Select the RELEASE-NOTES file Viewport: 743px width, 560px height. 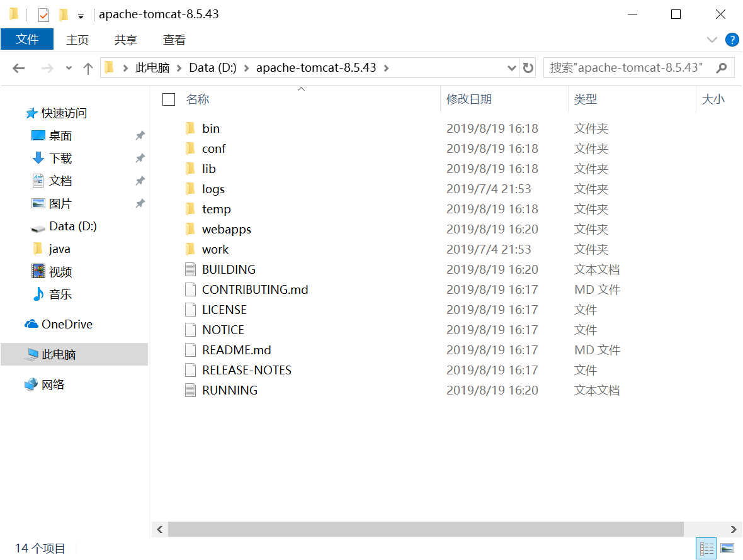coord(246,370)
